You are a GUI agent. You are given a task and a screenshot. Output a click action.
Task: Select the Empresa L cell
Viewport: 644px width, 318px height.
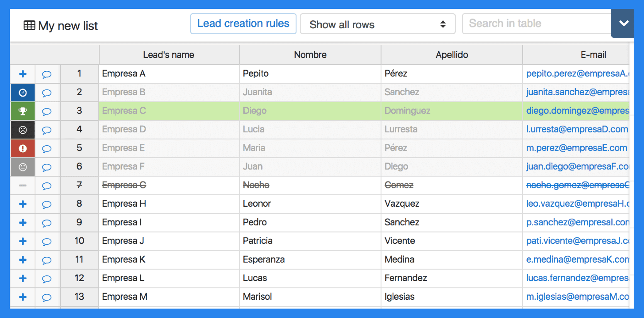pos(169,278)
